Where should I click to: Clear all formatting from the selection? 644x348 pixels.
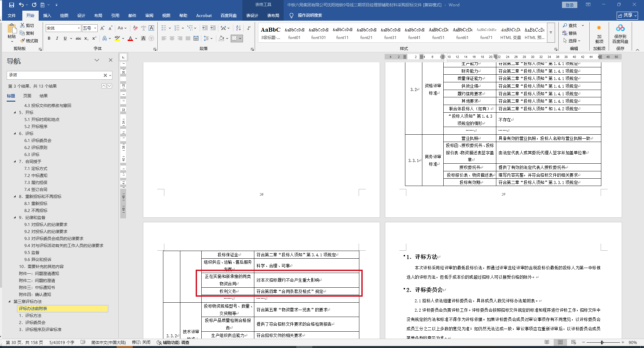(x=135, y=28)
